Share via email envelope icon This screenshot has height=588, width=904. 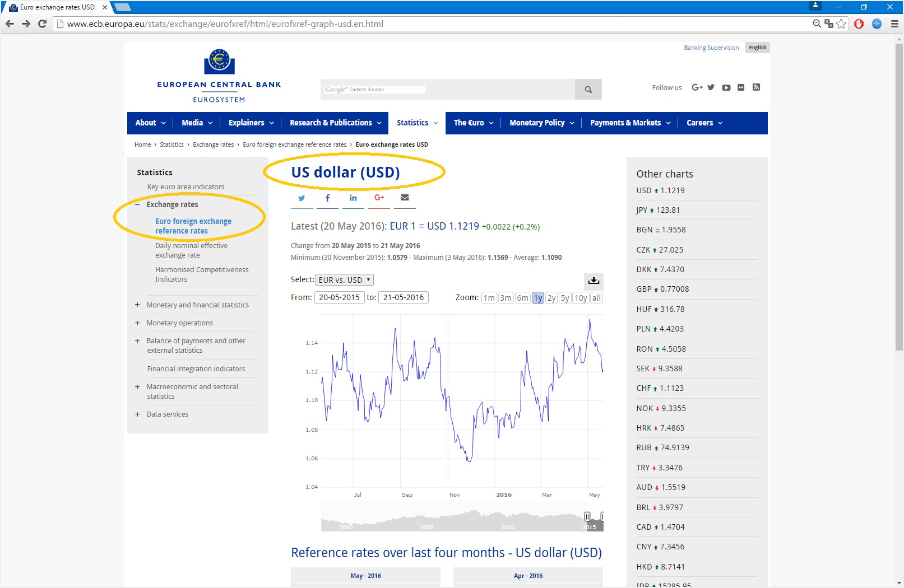click(x=405, y=198)
